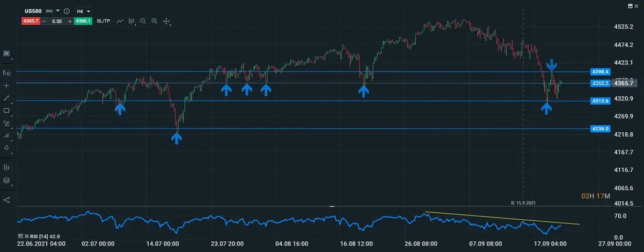
Task: Click the green buy price 4366.1
Action: coord(83,21)
